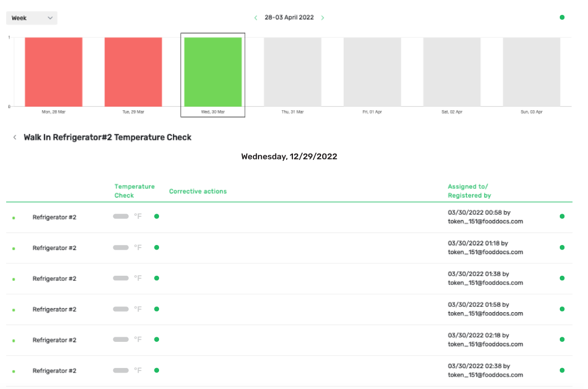Click the date range 28-03 April 2022
The width and height of the screenshot is (588, 389).
289,17
